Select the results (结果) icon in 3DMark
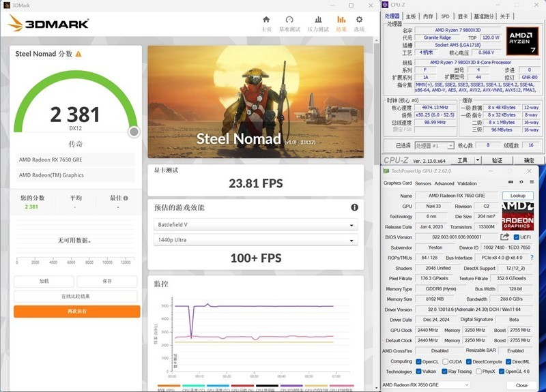Viewport: 546px width, 392px height. click(341, 20)
